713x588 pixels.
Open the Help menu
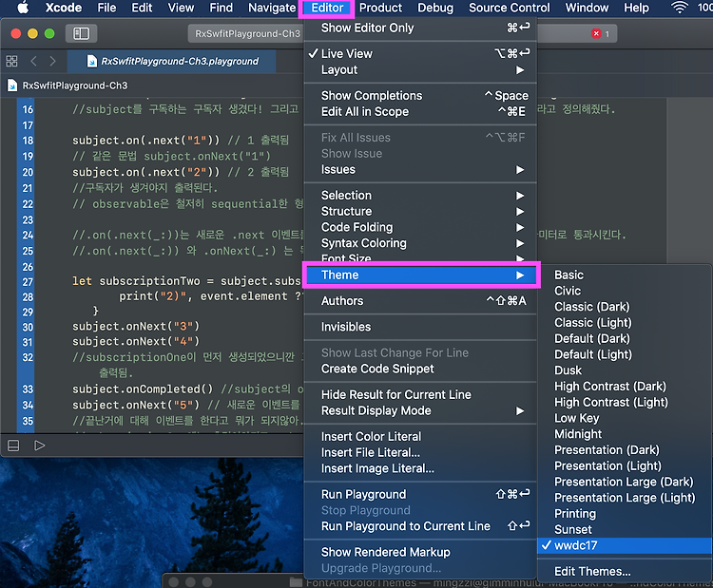point(636,8)
